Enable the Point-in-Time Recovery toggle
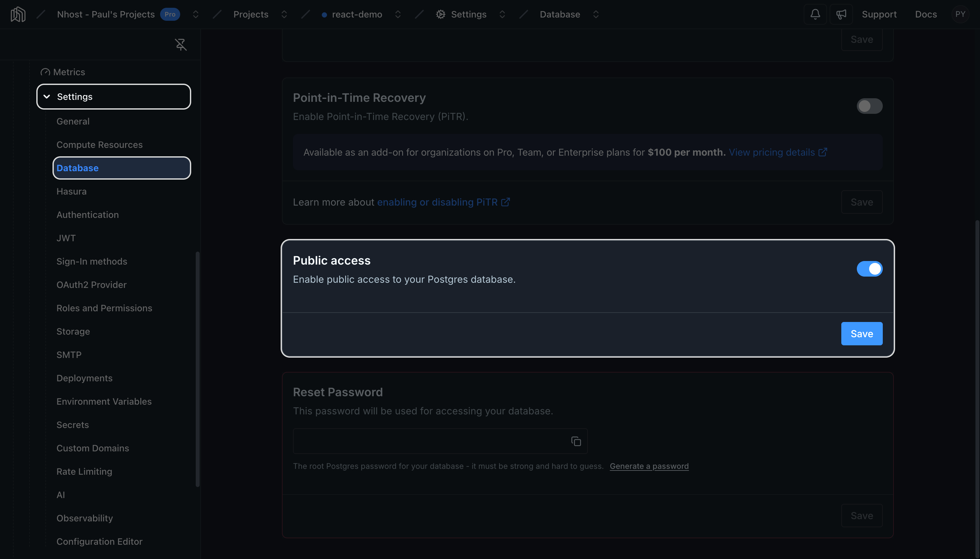 [869, 106]
